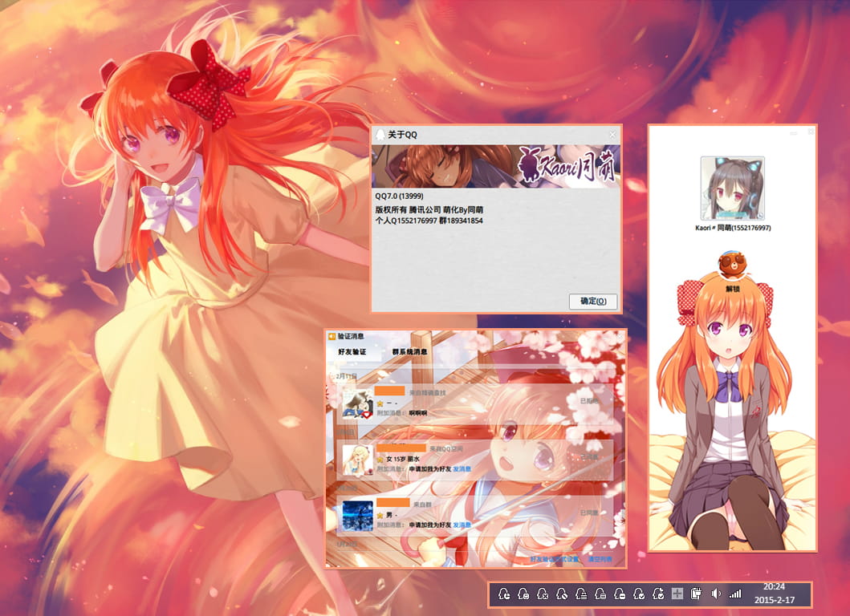
Task: Click the star icon in the 啊啊啊 request
Action: pyautogui.click(x=380, y=403)
